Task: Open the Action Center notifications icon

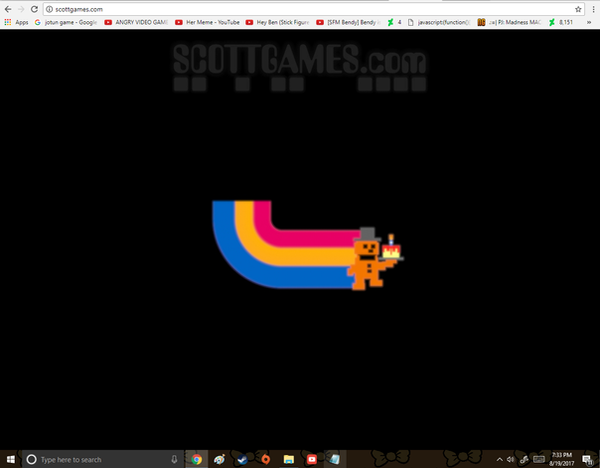Action: click(x=587, y=459)
